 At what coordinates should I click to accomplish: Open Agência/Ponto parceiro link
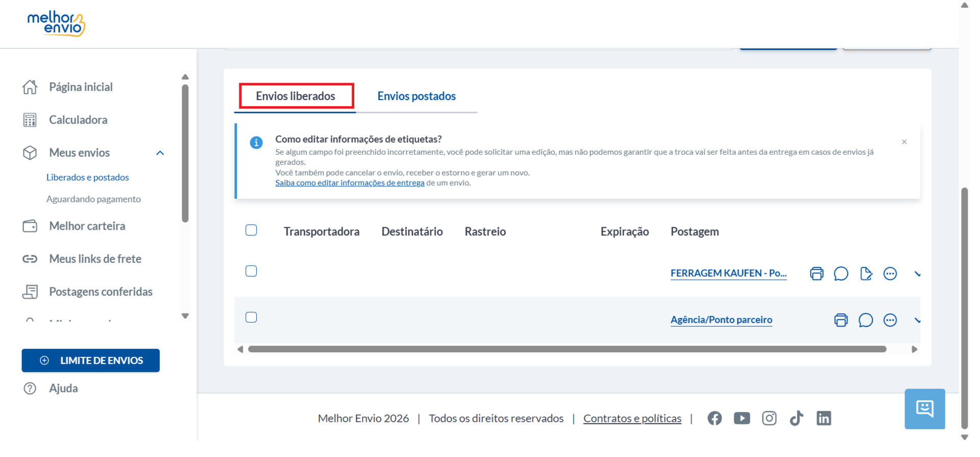tap(721, 320)
